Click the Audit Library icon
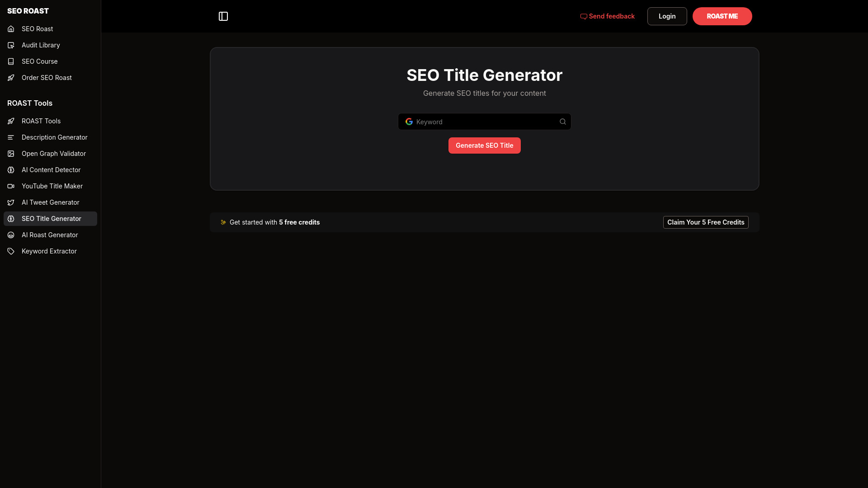 tap(11, 45)
